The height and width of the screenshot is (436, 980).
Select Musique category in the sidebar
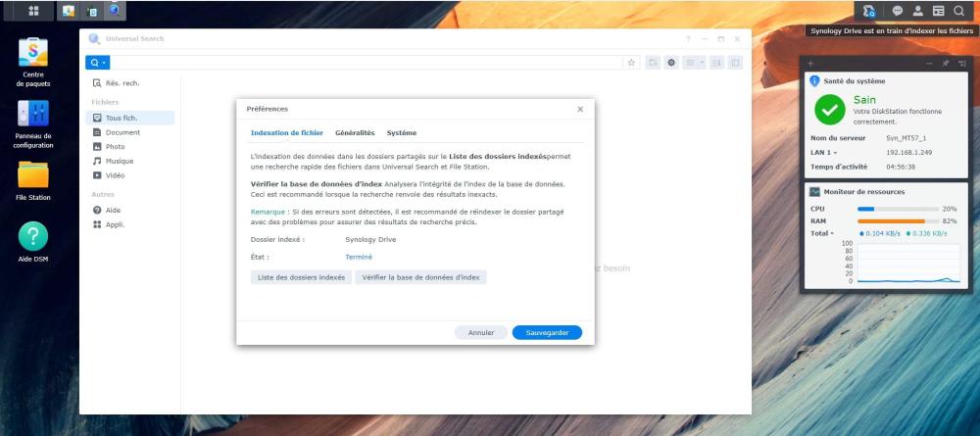click(x=130, y=161)
